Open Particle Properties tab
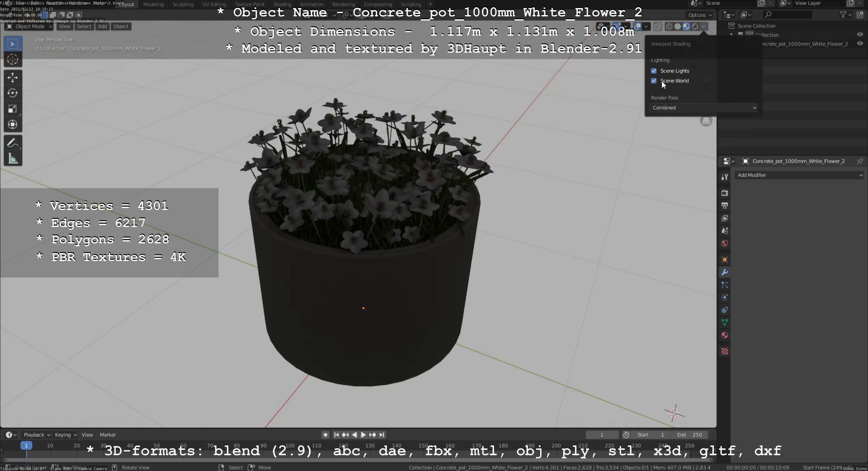The width and height of the screenshot is (868, 471). 725,285
